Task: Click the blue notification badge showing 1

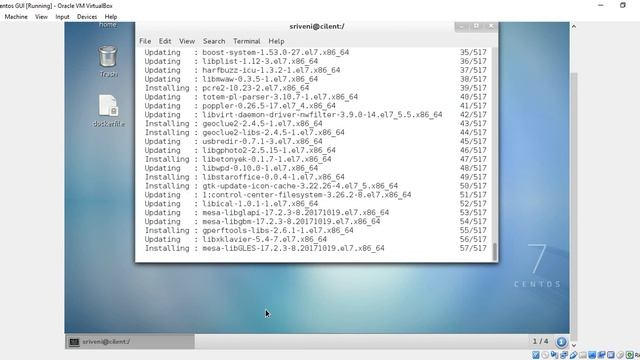Action: pyautogui.click(x=561, y=342)
